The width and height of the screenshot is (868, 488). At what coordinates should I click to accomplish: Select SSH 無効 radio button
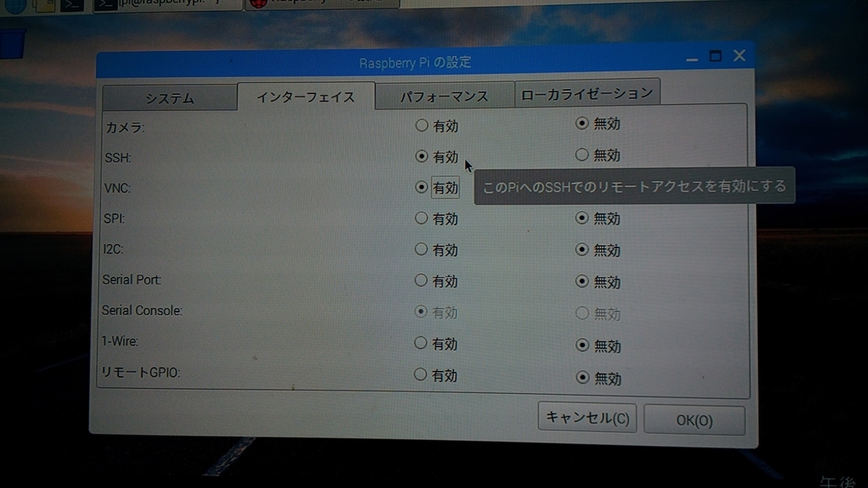pos(581,154)
